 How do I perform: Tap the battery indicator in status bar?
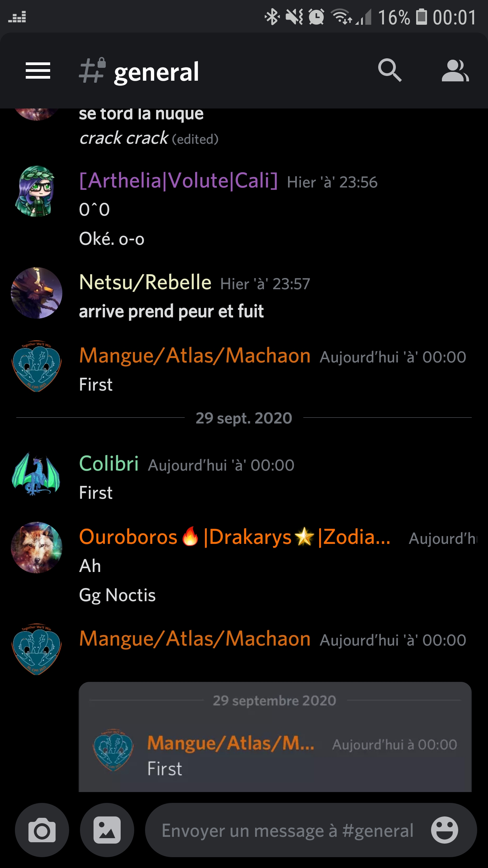(x=421, y=17)
